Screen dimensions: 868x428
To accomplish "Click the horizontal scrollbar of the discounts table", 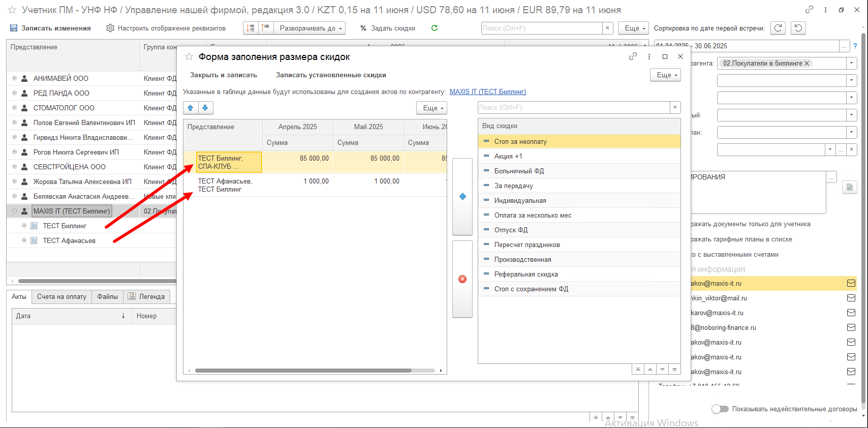I will coord(303,371).
